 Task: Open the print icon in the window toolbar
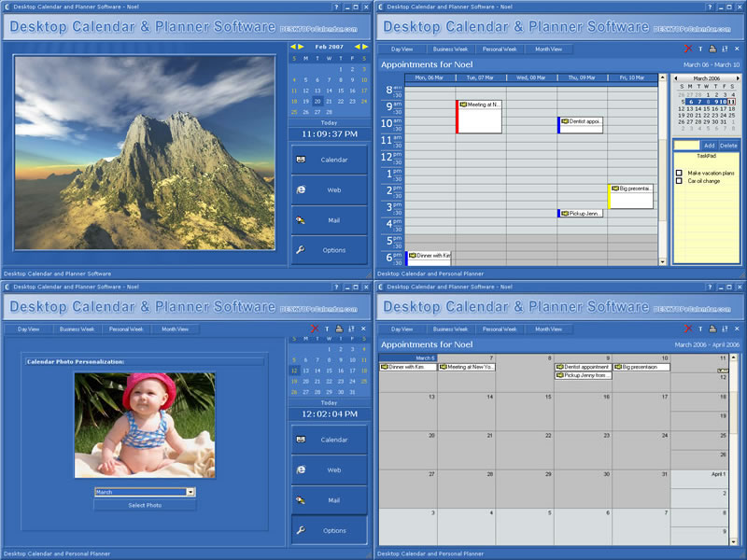(x=712, y=49)
